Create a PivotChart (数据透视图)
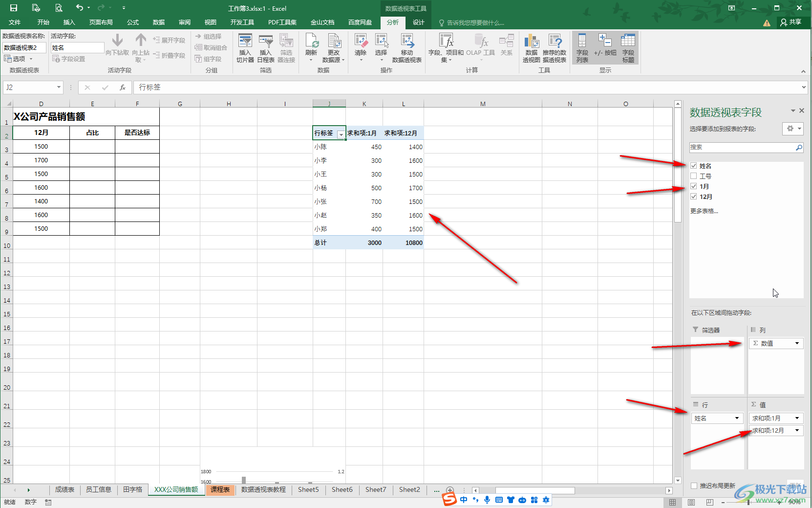The height and width of the screenshot is (508, 812). (532, 48)
